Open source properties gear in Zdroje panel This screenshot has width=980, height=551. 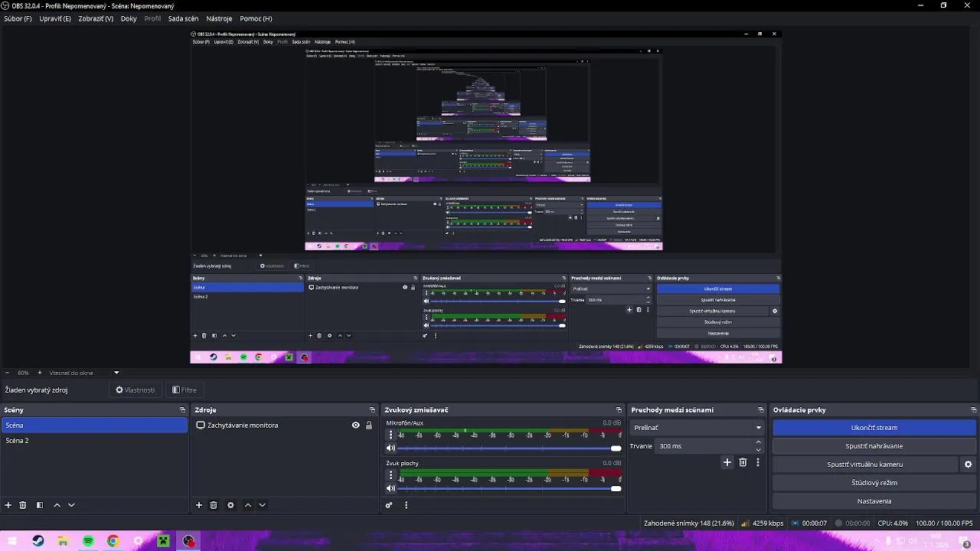(230, 505)
